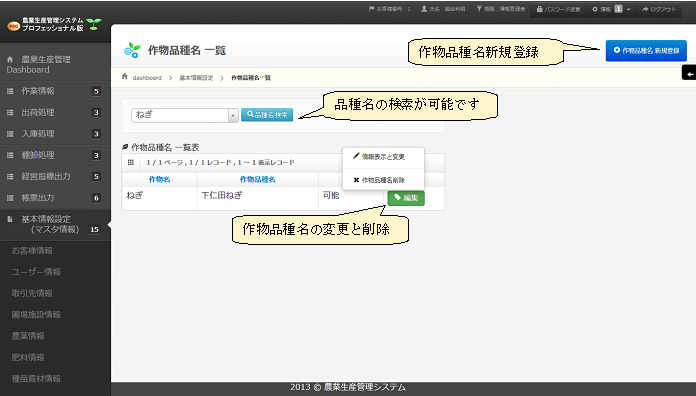Click the list icon beside 帳票出力
Image resolution: width=696 pixels, height=396 pixels.
click(x=10, y=198)
